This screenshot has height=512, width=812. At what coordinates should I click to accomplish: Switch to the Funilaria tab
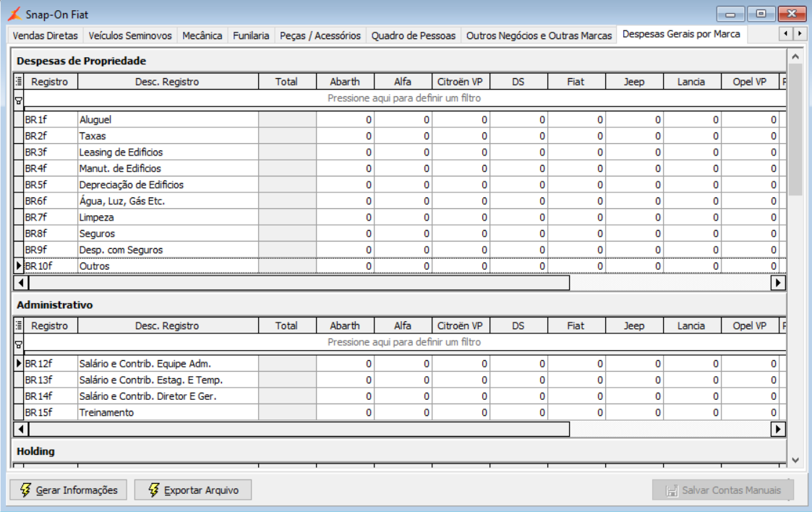[251, 35]
